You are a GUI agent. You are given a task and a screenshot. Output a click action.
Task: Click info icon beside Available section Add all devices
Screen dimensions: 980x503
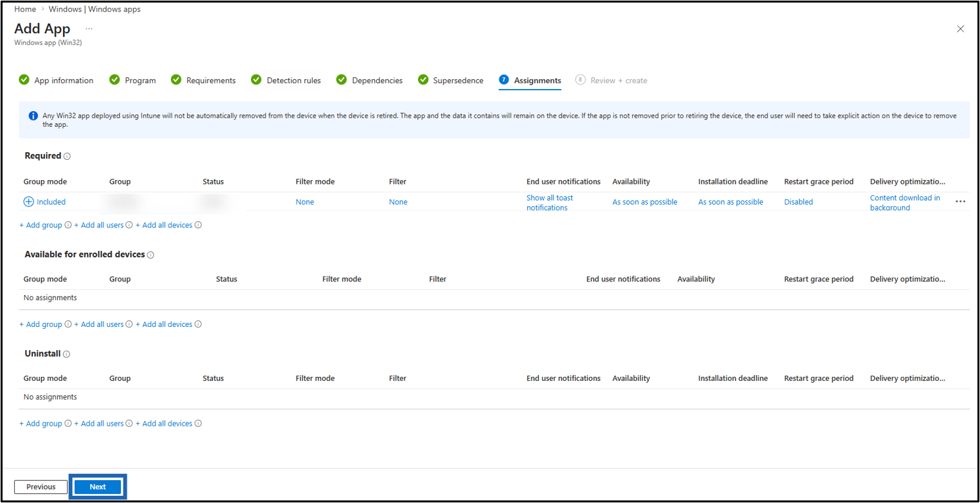(198, 324)
